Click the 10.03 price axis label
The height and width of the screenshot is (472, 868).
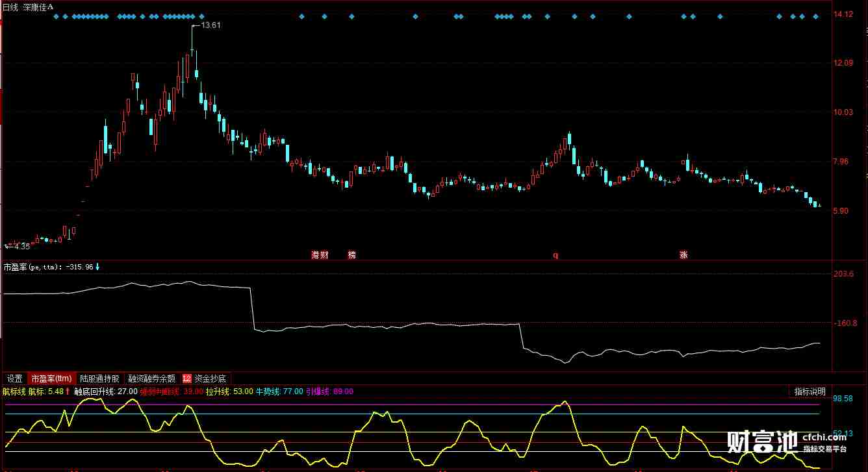pyautogui.click(x=843, y=112)
